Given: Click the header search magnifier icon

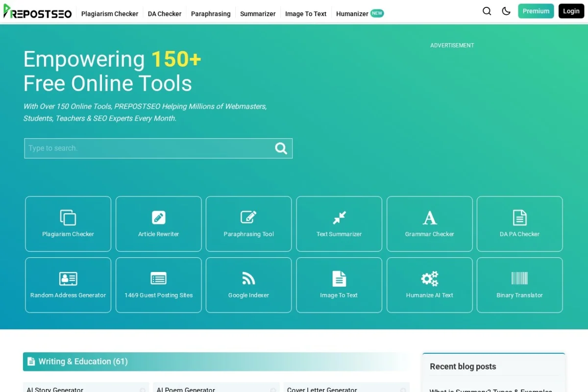Looking at the screenshot, I should pos(487,11).
